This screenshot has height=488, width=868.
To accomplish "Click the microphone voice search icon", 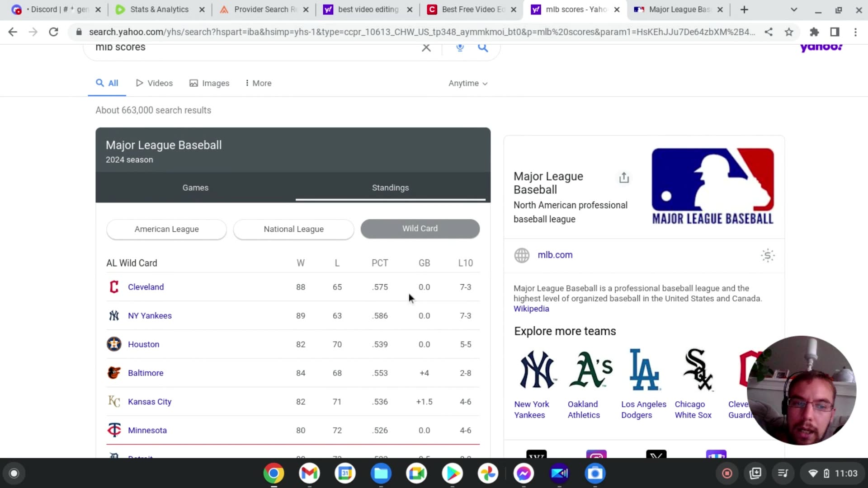I will point(460,47).
